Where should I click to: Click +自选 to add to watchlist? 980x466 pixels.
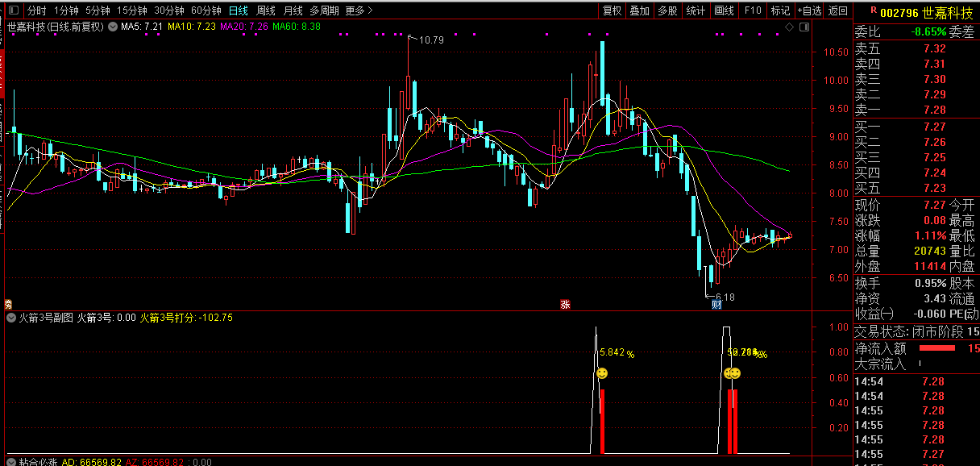pyautogui.click(x=808, y=10)
